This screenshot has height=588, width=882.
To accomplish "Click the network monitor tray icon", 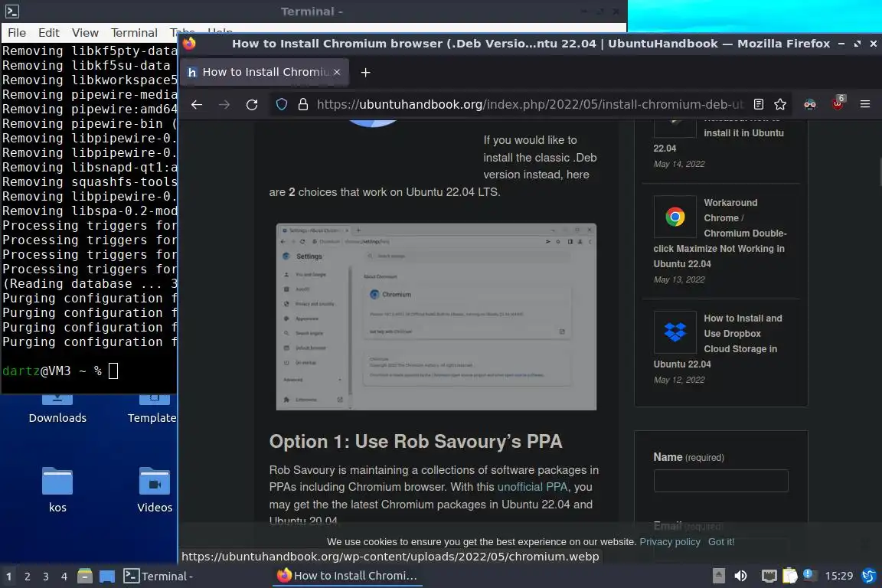I will point(769,576).
